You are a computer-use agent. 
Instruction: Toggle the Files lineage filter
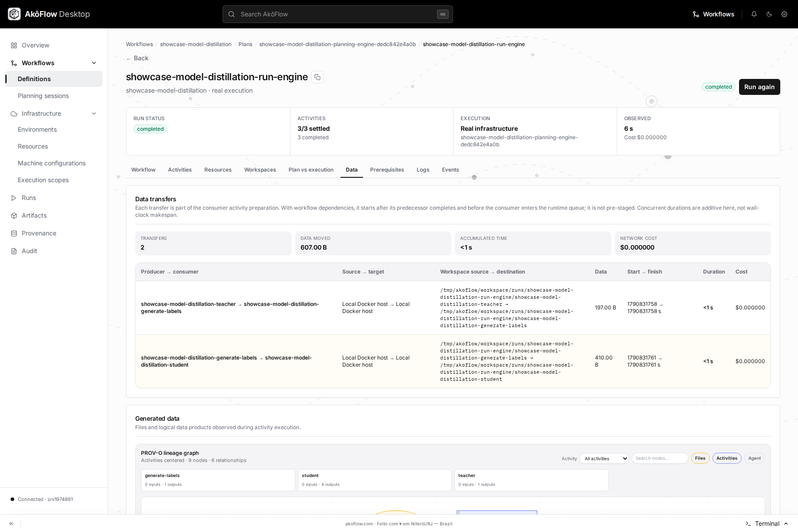(700, 458)
